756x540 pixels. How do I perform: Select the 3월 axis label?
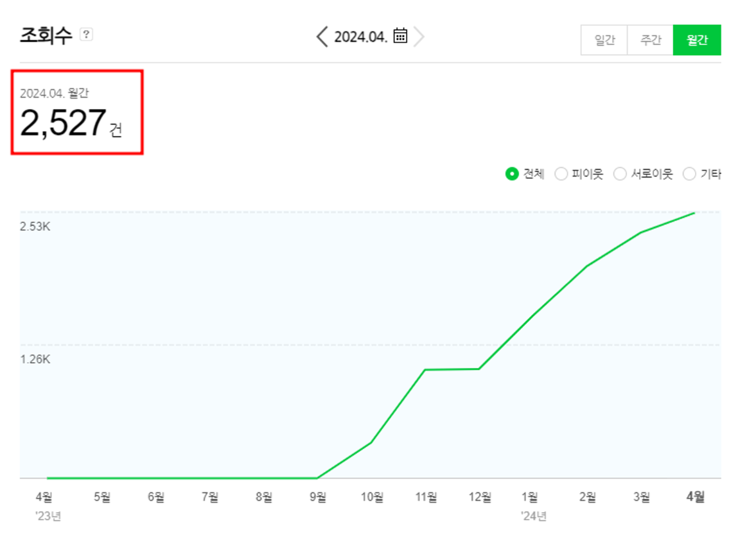642,496
